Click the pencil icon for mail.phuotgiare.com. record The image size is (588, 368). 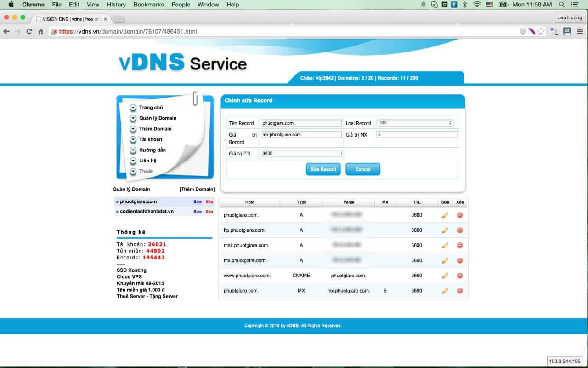[445, 245]
